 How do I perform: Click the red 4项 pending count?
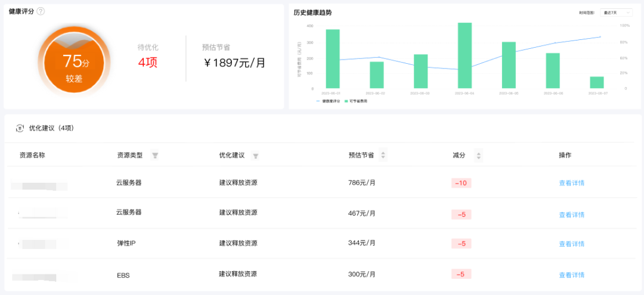(x=148, y=63)
